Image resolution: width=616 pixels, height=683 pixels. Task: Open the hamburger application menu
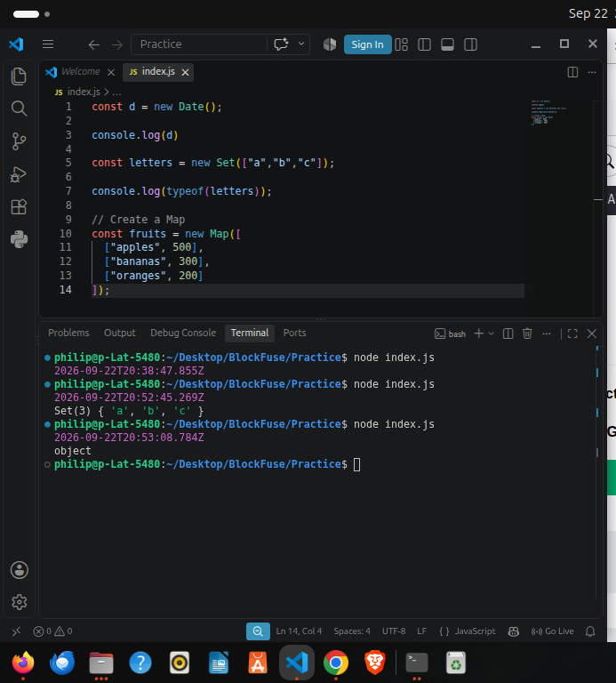(x=48, y=44)
